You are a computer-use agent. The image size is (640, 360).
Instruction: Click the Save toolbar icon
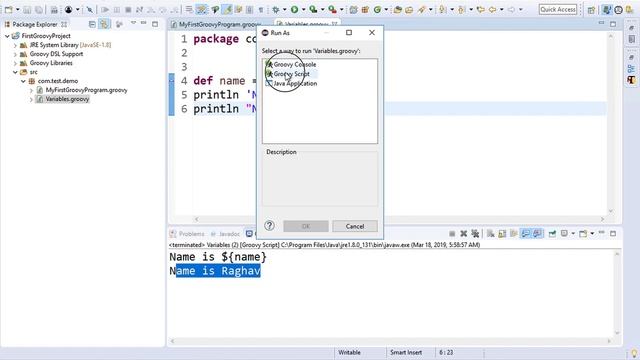click(27, 9)
